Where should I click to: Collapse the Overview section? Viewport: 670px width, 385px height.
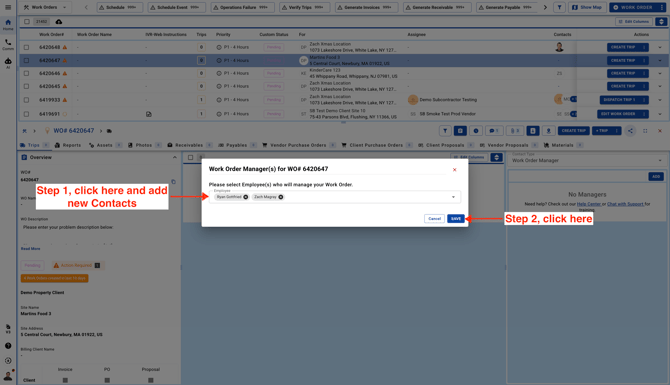(x=175, y=157)
